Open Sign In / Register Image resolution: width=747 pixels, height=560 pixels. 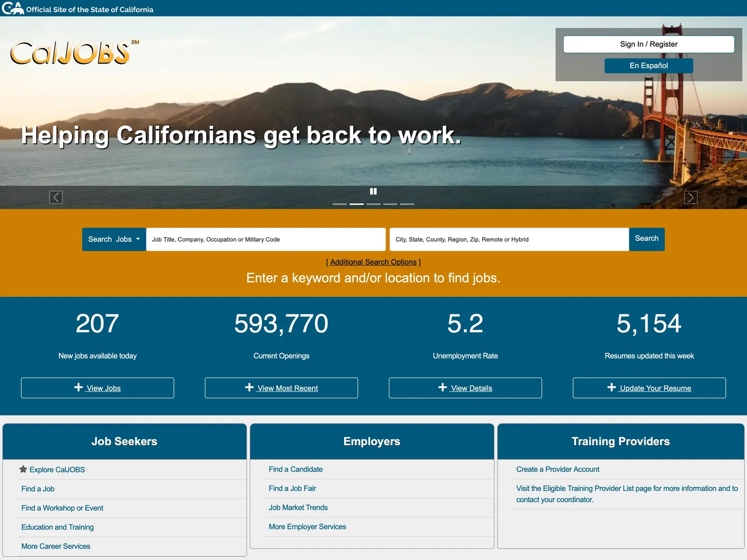(x=649, y=44)
